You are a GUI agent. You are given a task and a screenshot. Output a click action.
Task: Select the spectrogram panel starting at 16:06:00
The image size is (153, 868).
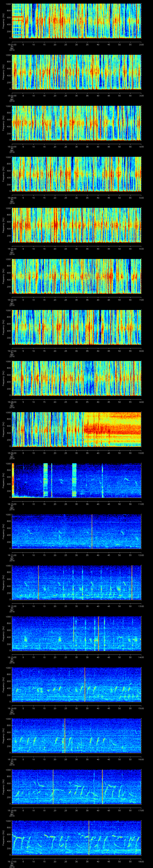tap(77, 276)
